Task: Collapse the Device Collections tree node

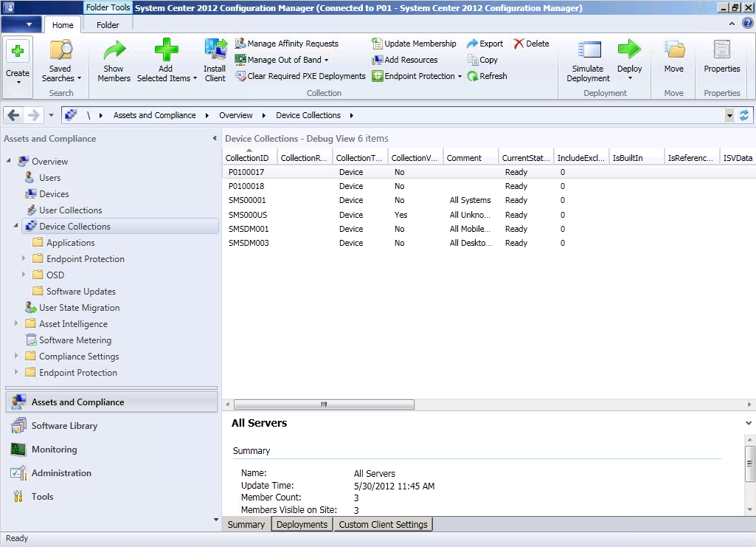Action: click(16, 225)
